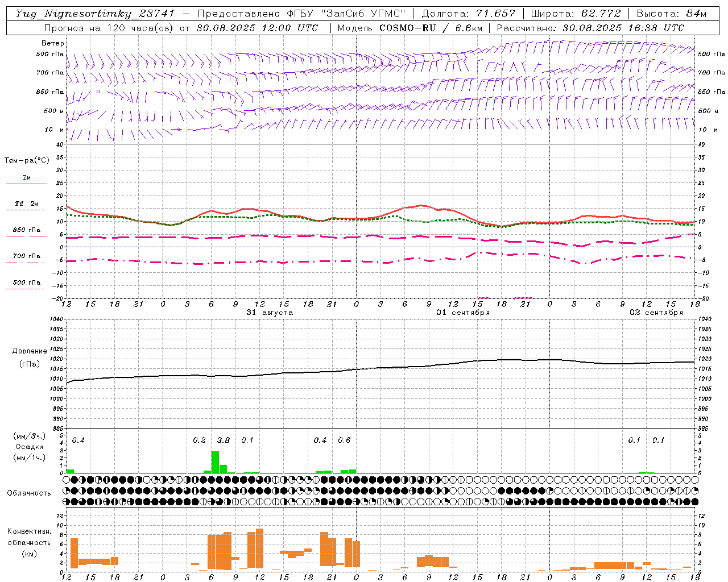This screenshot has height=582, width=728.
Task: Click the Модель COSMO-RU / 6.6км label
Action: 410,28
